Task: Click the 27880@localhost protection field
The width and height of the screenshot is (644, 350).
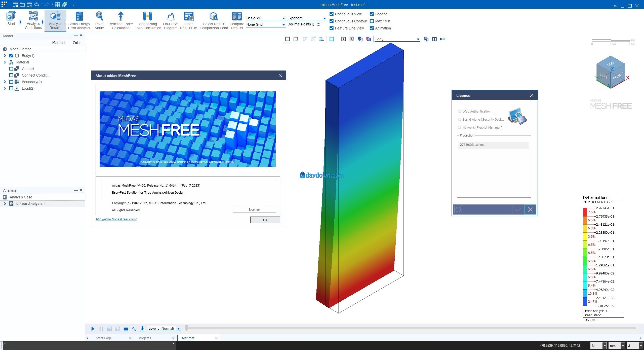Action: (494, 145)
